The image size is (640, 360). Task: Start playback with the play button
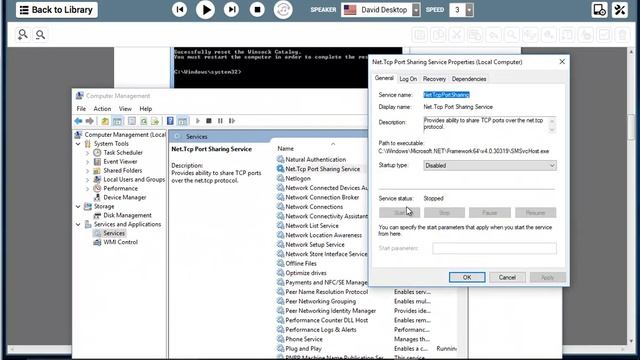205,10
